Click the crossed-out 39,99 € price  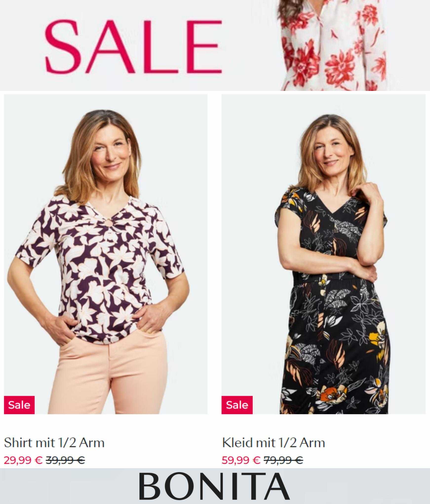point(66,460)
